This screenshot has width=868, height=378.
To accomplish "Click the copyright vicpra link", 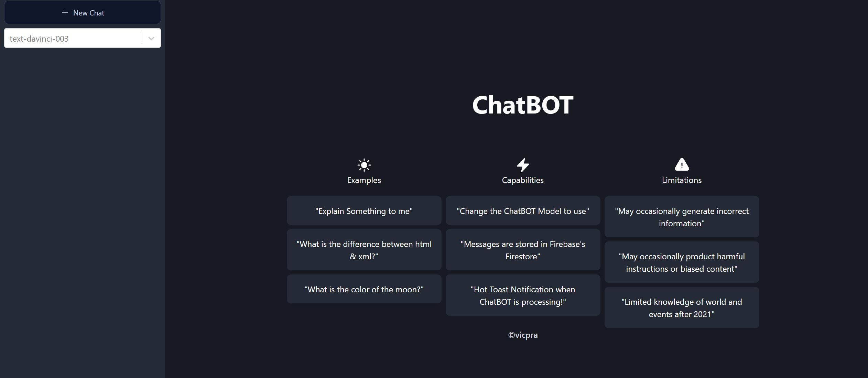I will click(523, 334).
